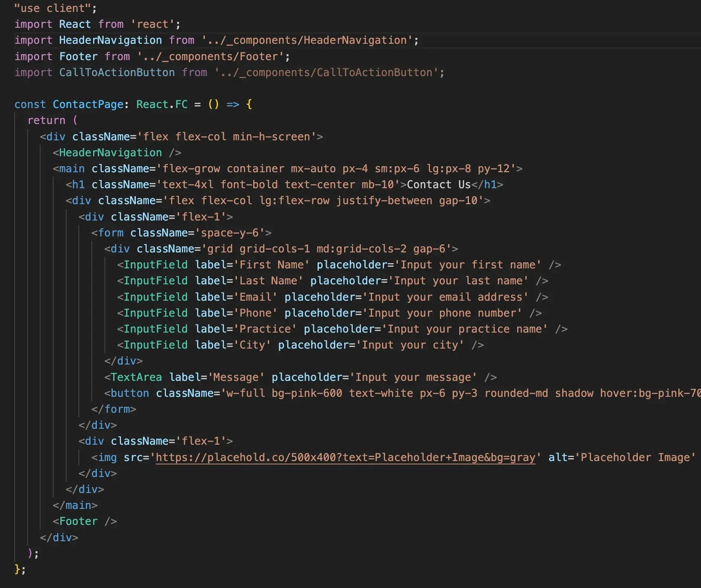Click the opening main tag
The width and height of the screenshot is (701, 588).
point(72,169)
